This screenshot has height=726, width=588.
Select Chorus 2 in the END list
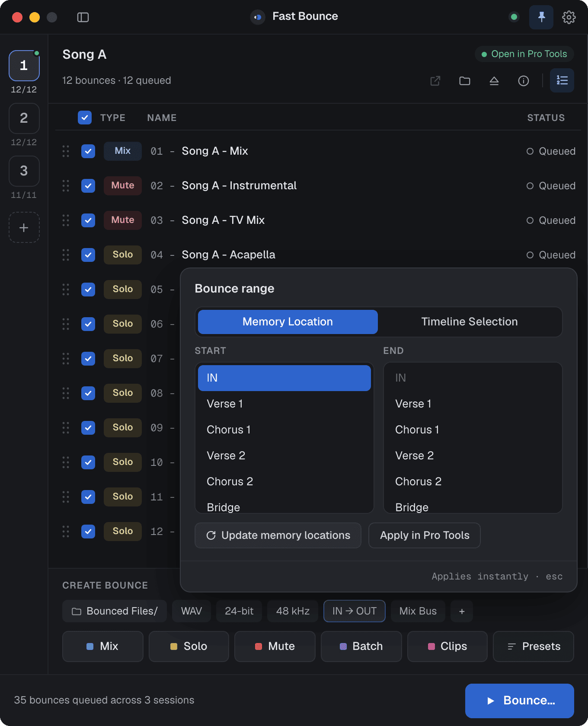[x=473, y=482]
